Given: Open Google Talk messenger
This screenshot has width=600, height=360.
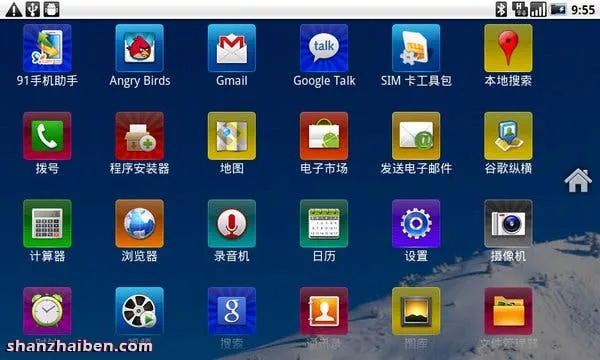Looking at the screenshot, I should click(x=324, y=48).
